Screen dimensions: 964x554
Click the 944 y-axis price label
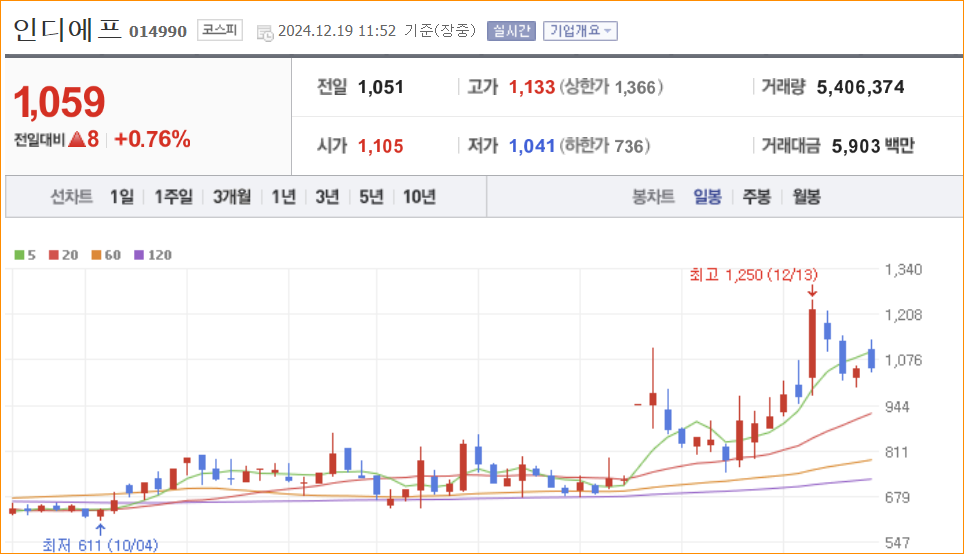[x=897, y=406]
